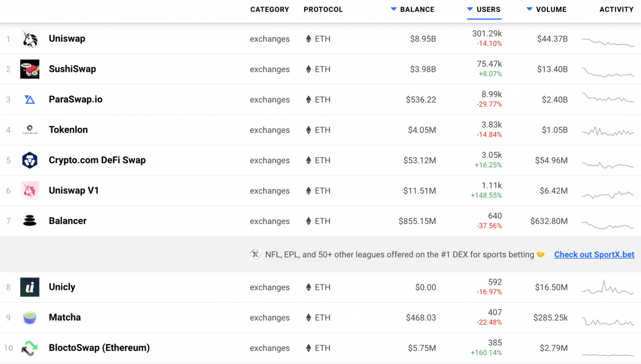This screenshot has height=364, width=641.
Task: Open the Uniswap V1 name link
Action: pyautogui.click(x=74, y=190)
